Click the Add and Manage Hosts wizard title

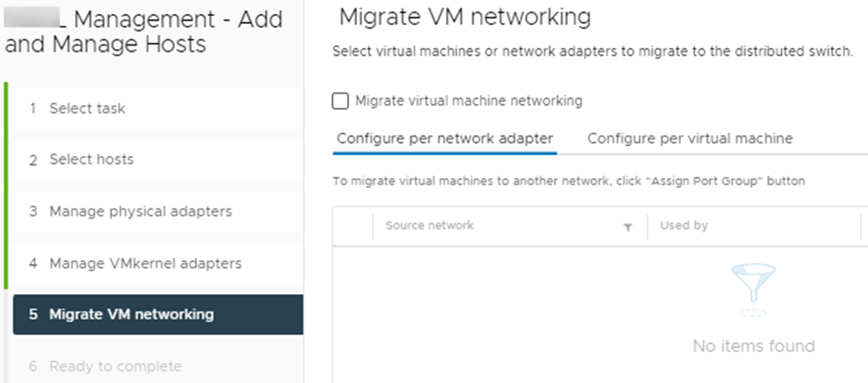click(142, 31)
